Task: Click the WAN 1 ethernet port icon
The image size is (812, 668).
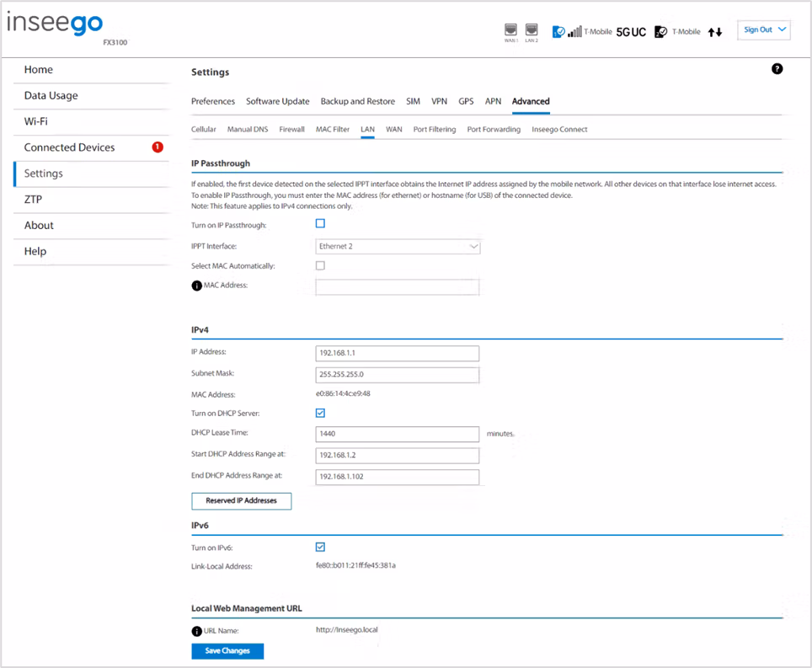Action: tap(510, 29)
